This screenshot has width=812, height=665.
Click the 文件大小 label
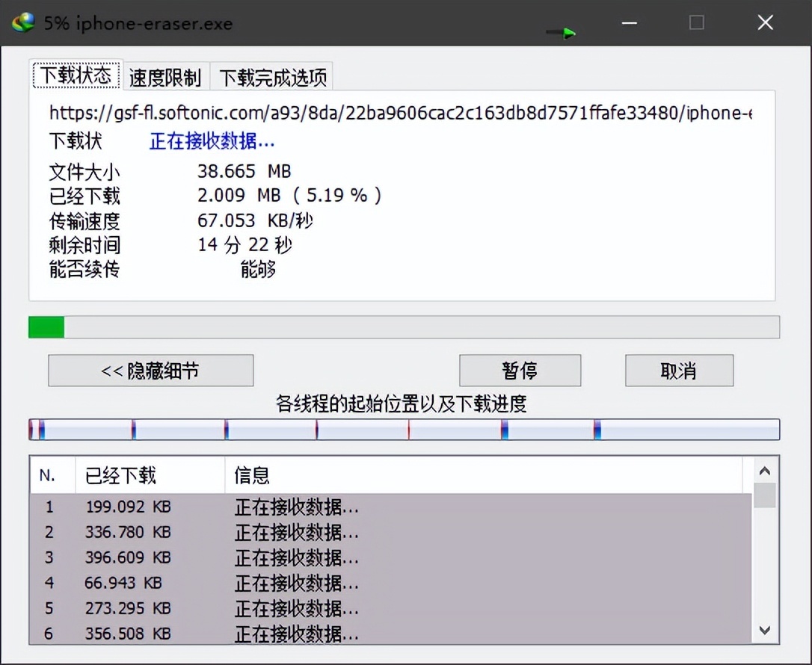84,171
